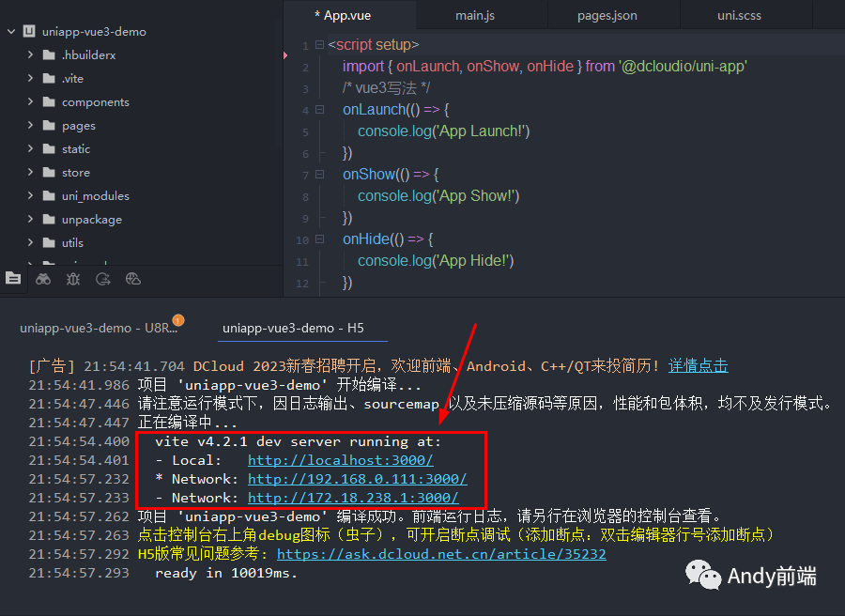Collapse the uniapp-vue3-demo root node
This screenshot has height=616, width=845.
[x=9, y=31]
